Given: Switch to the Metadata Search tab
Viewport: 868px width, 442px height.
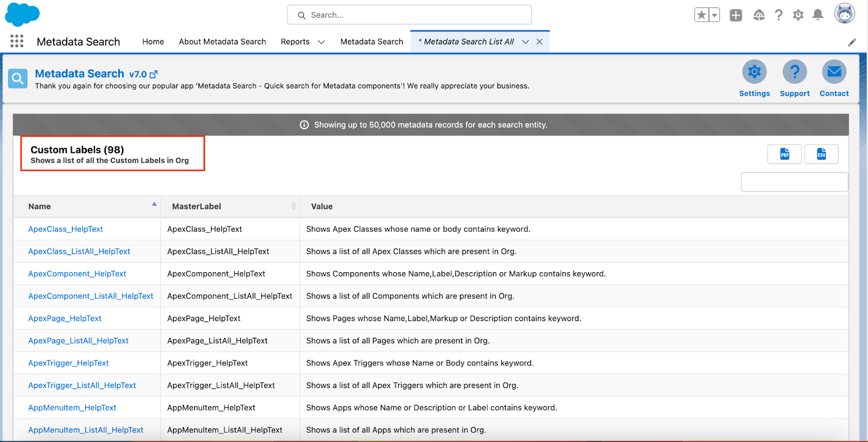Looking at the screenshot, I should click(372, 42).
